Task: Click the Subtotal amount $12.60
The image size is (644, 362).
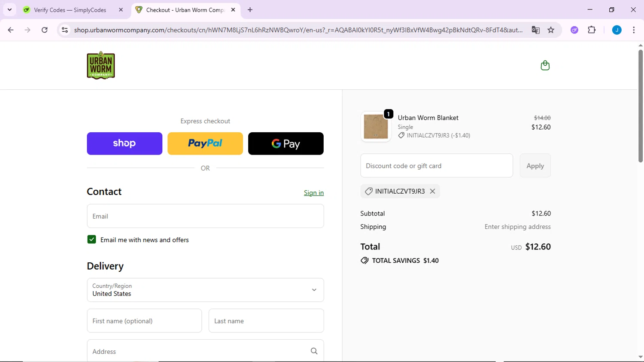Action: point(541,213)
